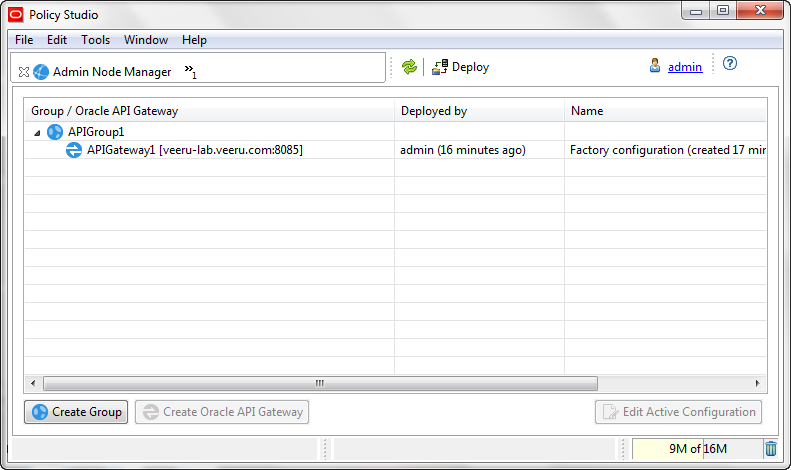This screenshot has width=791, height=470.
Task: Click the admin user link
Action: click(685, 67)
